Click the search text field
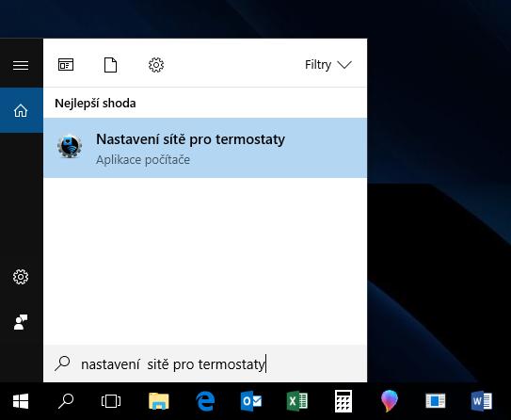The width and height of the screenshot is (511, 420). (x=205, y=363)
